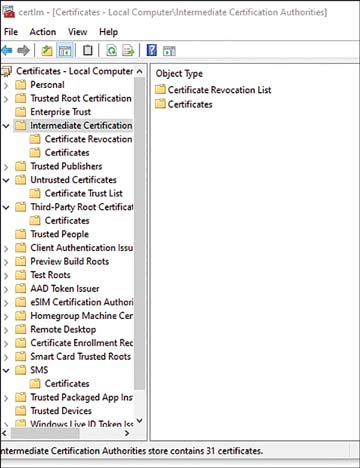Click the SMS folder icon
Image resolution: width=360 pixels, height=468 pixels.
21,370
